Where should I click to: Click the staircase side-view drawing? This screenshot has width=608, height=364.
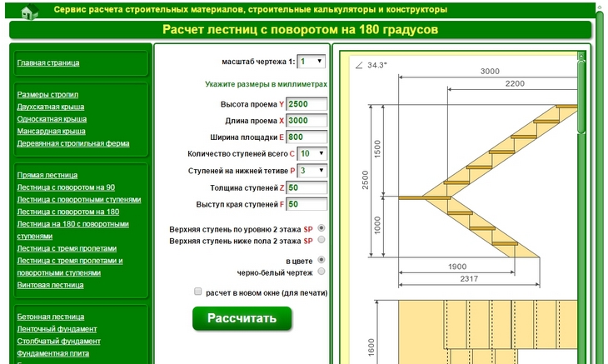(488, 181)
